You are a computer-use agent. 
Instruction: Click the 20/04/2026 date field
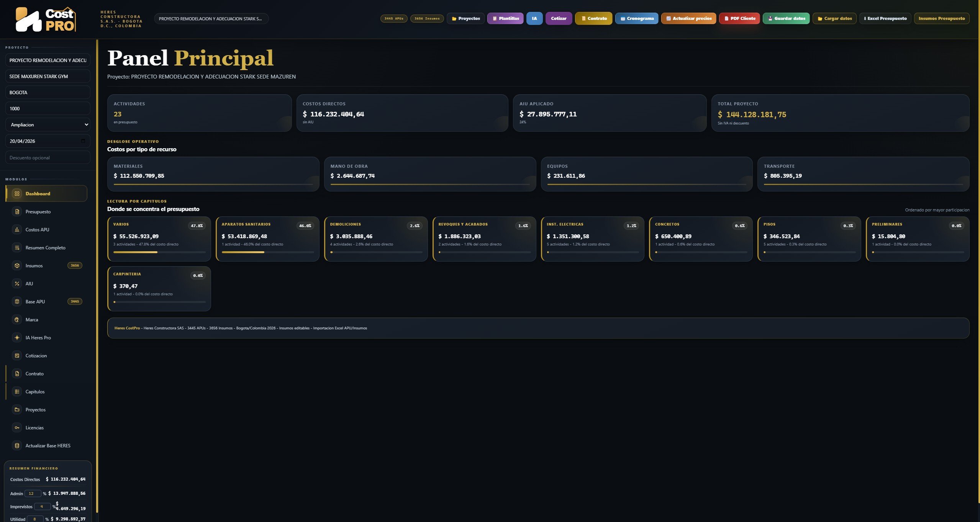(48, 141)
